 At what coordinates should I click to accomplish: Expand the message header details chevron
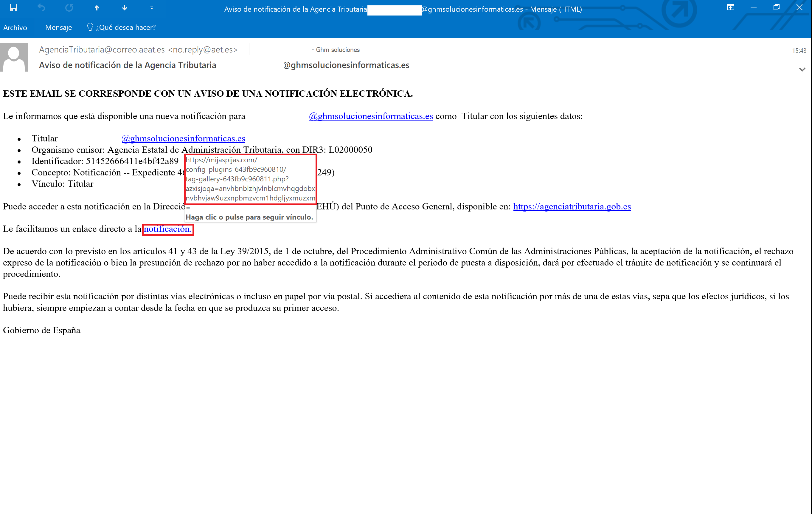point(802,69)
